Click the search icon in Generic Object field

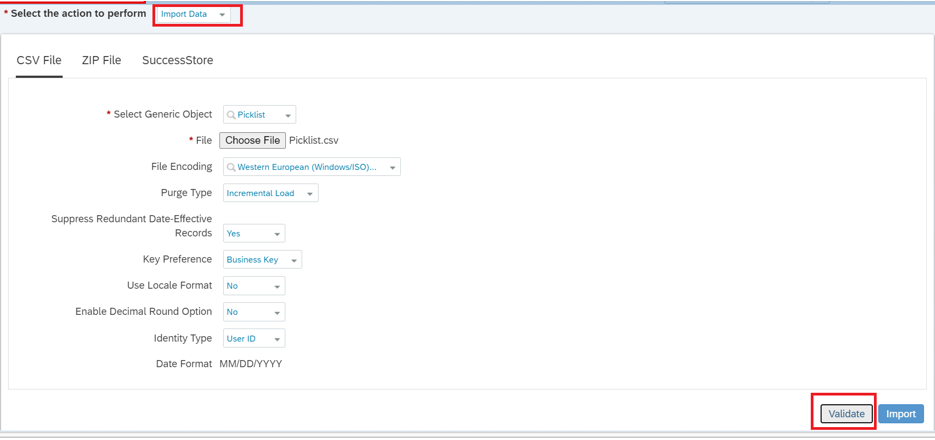coord(231,114)
